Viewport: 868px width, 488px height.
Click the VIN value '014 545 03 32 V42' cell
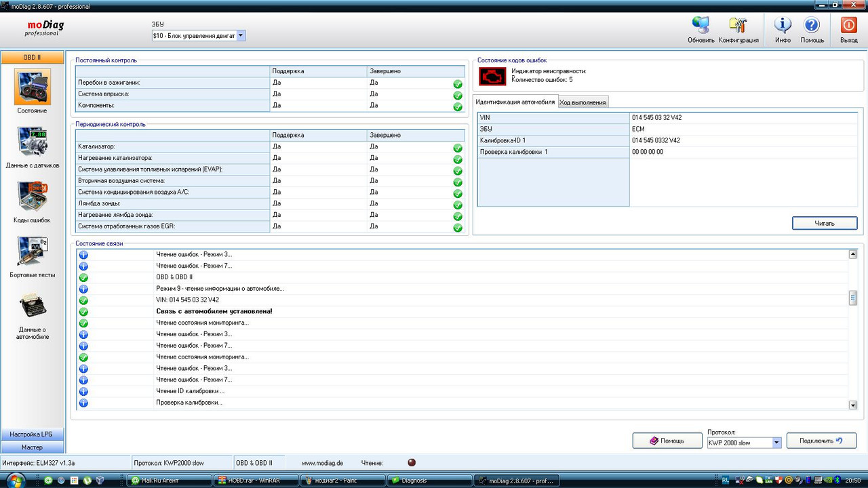point(745,117)
